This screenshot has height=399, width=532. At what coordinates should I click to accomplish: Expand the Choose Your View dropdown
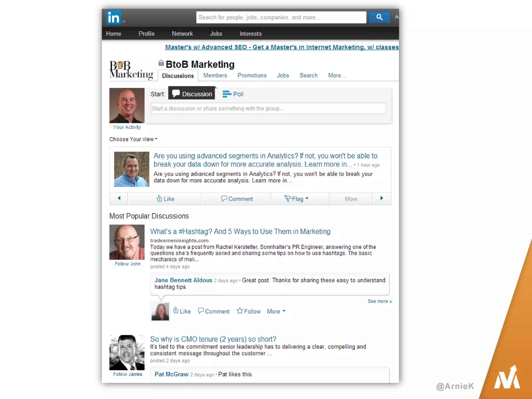point(133,139)
